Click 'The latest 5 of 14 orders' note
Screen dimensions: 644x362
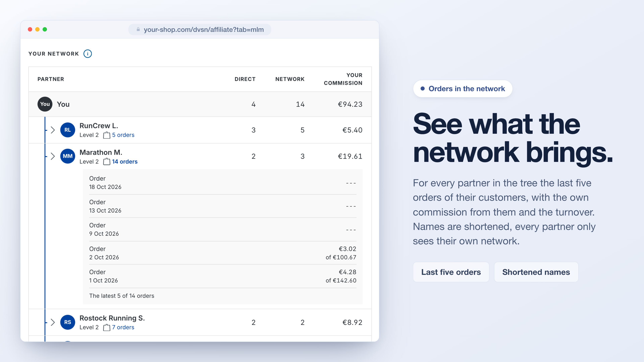(x=122, y=296)
